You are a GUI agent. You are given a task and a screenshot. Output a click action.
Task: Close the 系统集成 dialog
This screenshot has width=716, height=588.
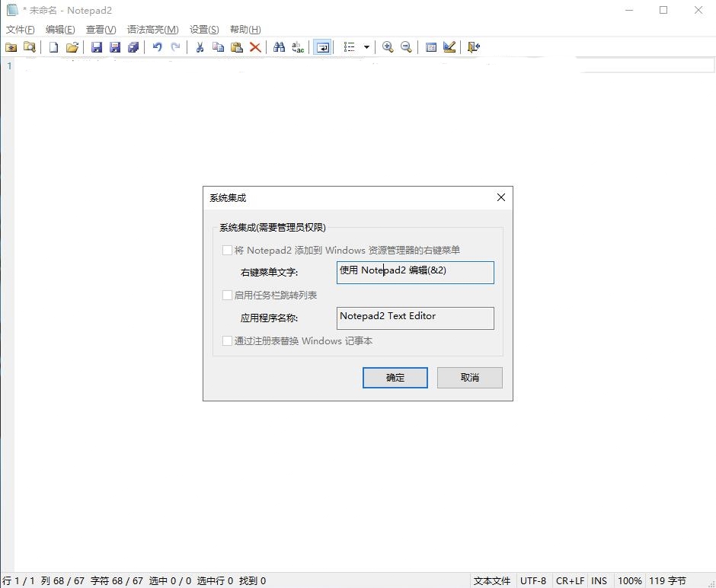pyautogui.click(x=501, y=197)
